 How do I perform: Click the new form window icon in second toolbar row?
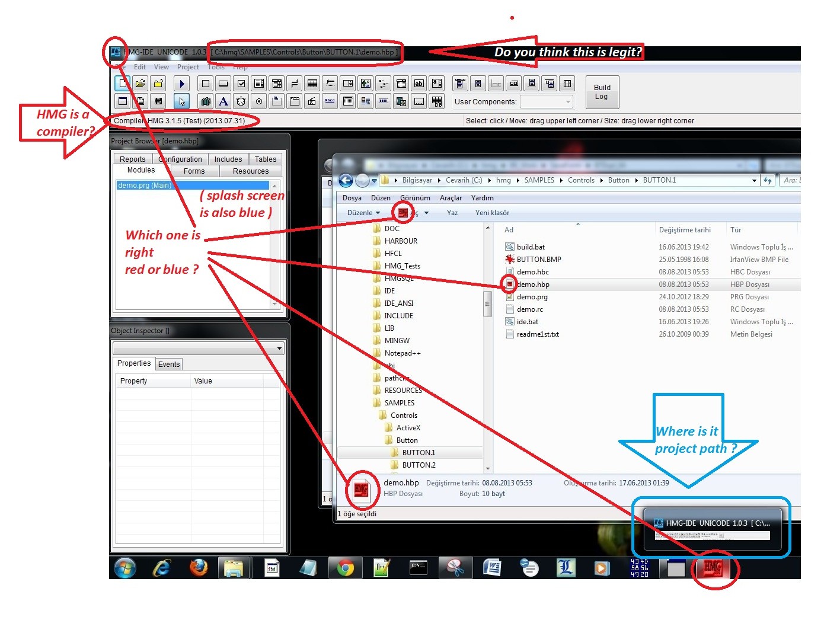123,101
